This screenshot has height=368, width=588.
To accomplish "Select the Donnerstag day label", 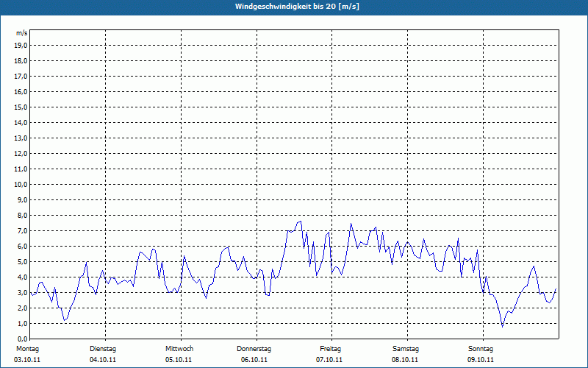I will coord(254,349).
